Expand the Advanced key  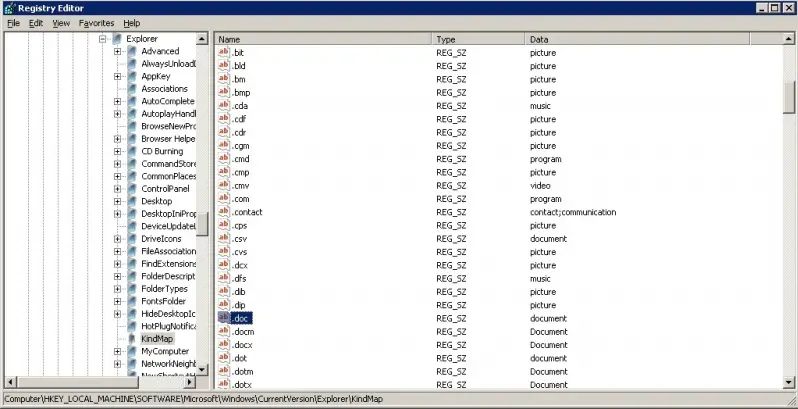click(x=118, y=51)
